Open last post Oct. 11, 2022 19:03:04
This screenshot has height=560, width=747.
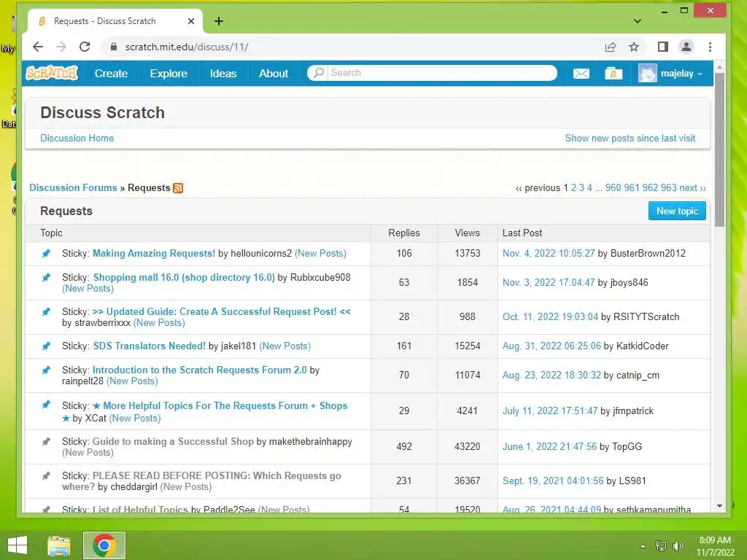click(550, 316)
